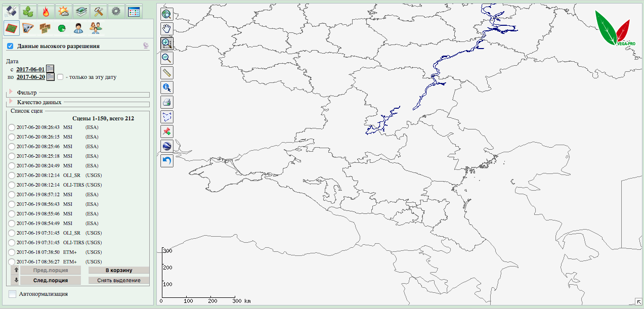Select the info identify pointer tool

(167, 87)
